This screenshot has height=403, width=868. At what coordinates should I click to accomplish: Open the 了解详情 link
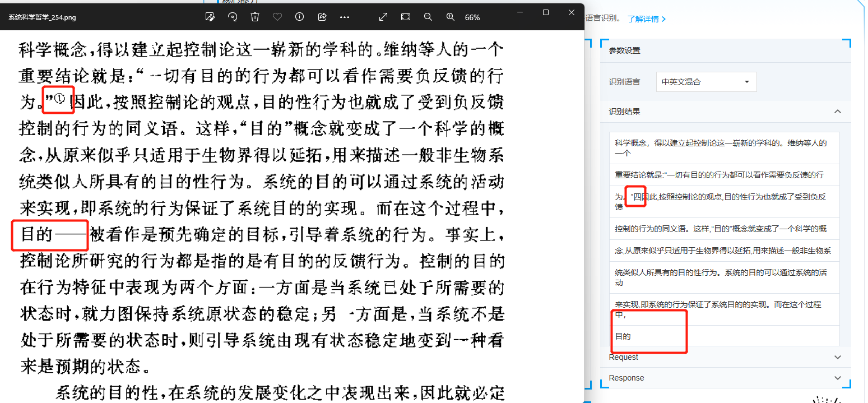coord(646,19)
